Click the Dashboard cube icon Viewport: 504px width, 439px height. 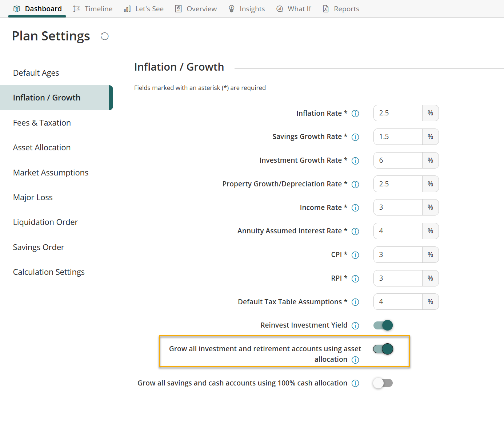[x=17, y=9]
